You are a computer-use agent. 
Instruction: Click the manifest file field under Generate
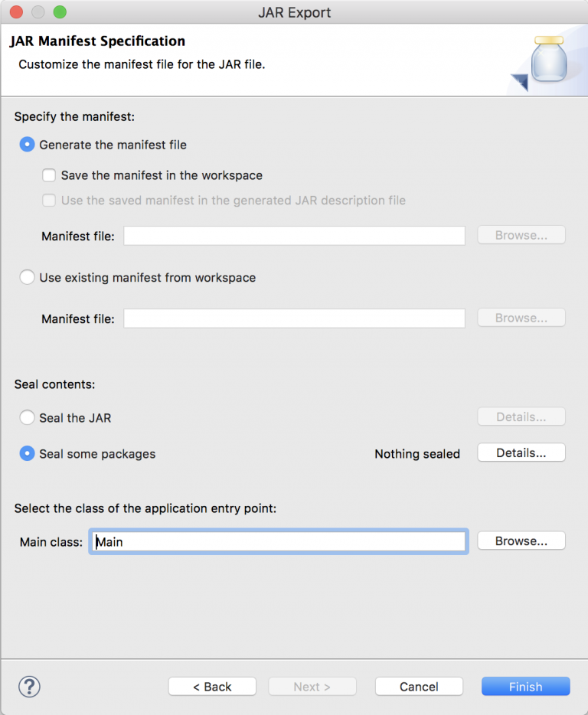294,236
